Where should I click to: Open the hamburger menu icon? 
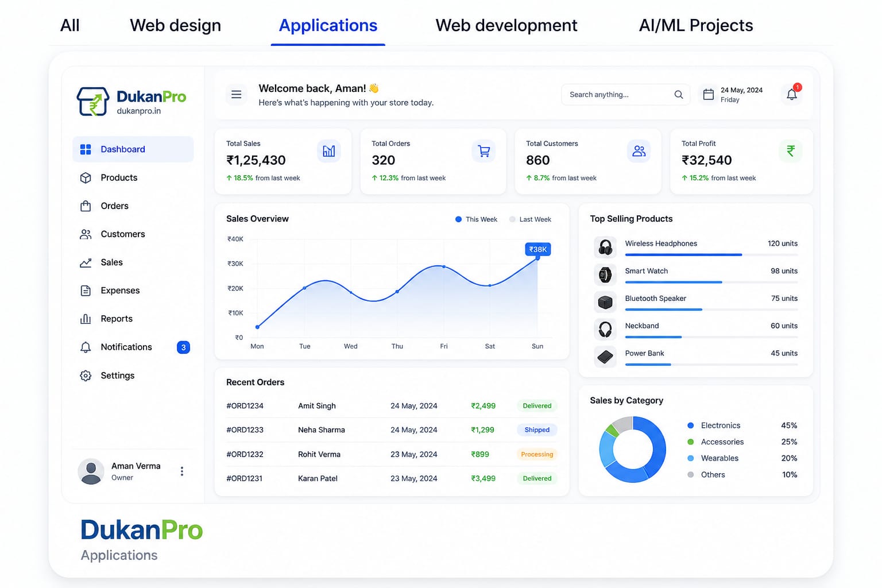click(x=236, y=95)
